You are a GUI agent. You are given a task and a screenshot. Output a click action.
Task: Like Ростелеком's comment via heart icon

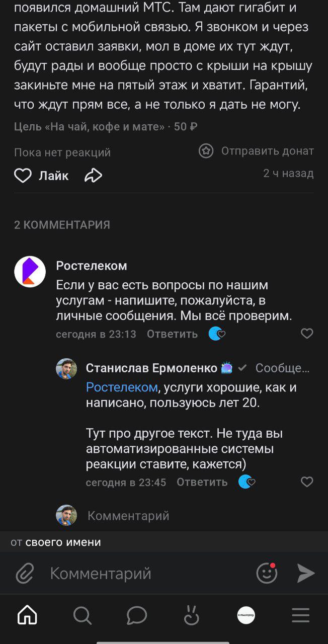tap(307, 333)
